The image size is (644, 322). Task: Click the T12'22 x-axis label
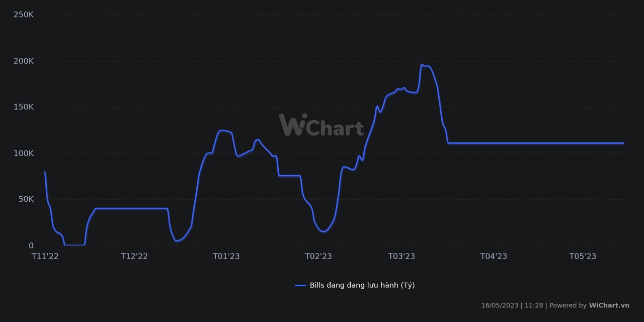pyautogui.click(x=134, y=256)
